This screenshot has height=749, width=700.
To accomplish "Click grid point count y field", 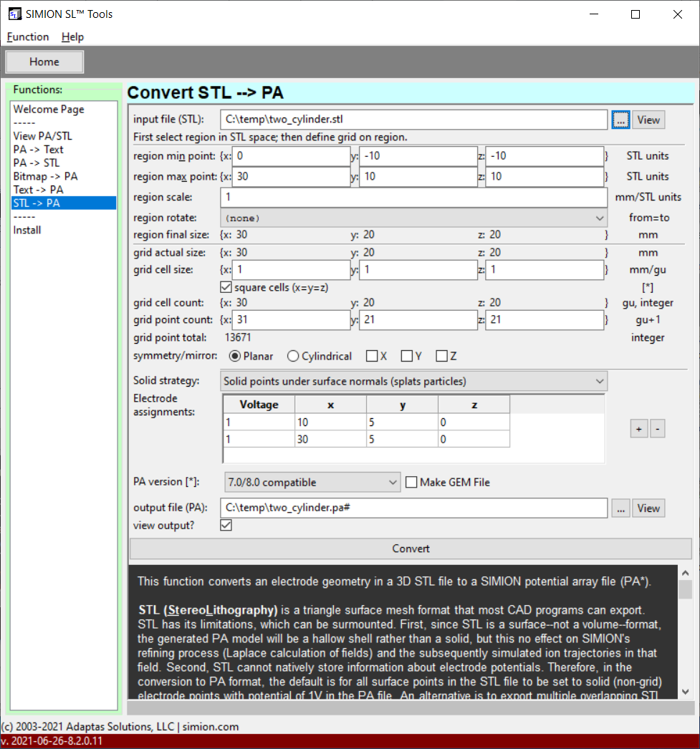I will (418, 320).
